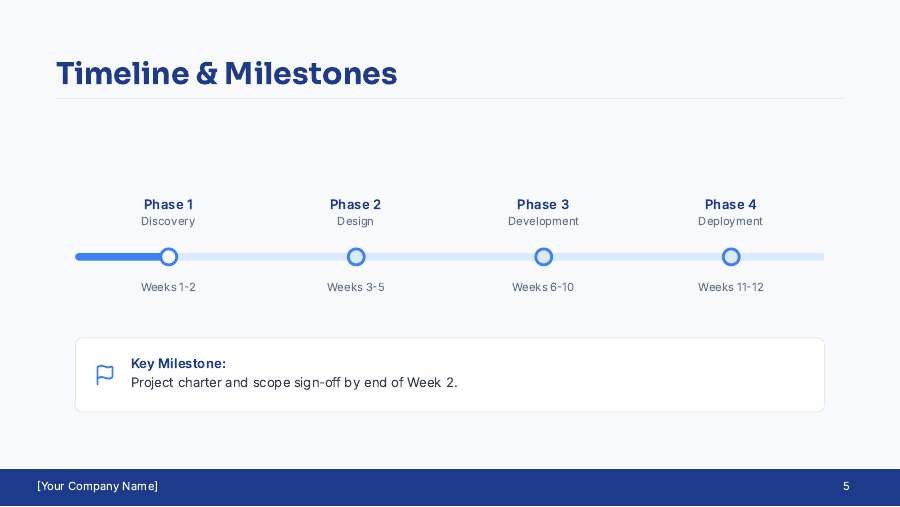Click the Phase 4 timeline marker circle

pyautogui.click(x=731, y=257)
